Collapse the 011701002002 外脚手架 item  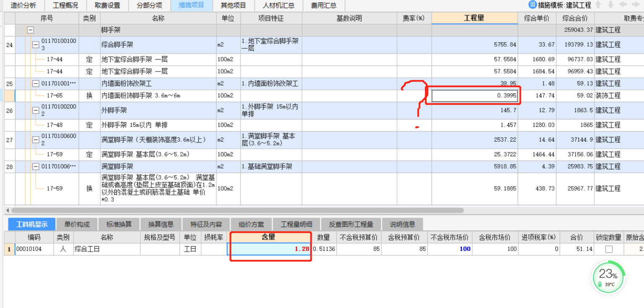(36, 111)
